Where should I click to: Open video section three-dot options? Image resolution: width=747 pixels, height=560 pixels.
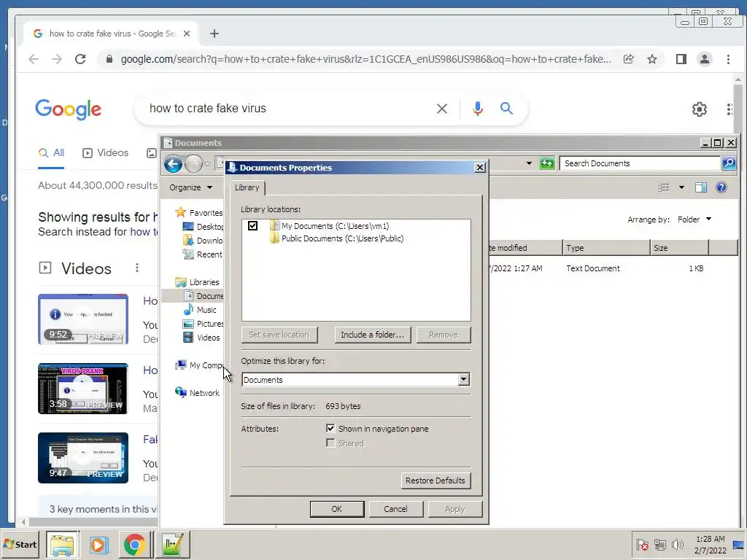(137, 268)
